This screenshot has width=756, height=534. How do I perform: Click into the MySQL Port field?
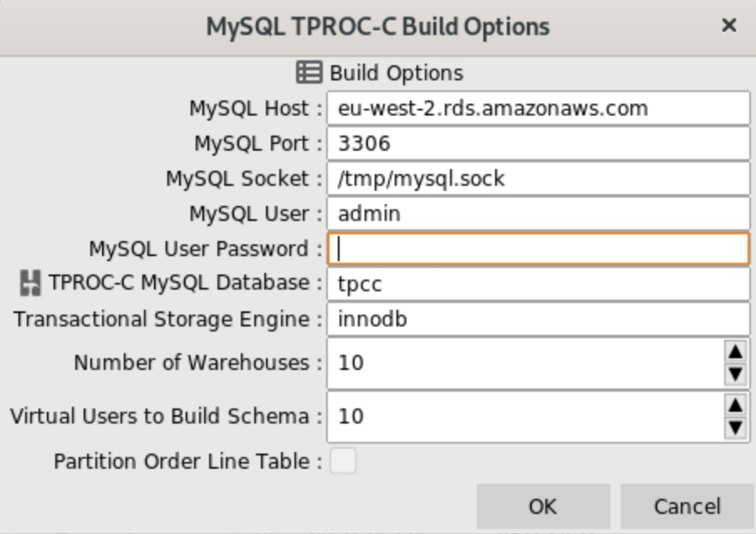coord(538,143)
